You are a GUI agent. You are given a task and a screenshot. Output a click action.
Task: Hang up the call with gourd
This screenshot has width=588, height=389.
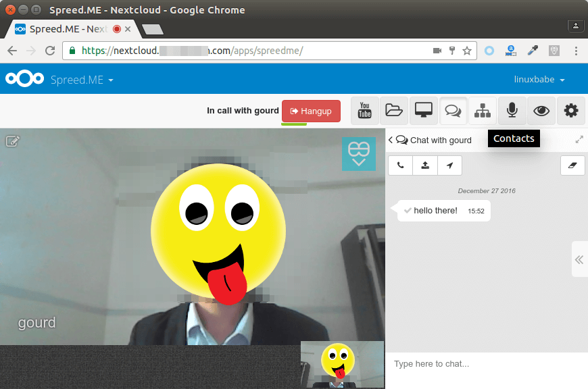point(311,111)
